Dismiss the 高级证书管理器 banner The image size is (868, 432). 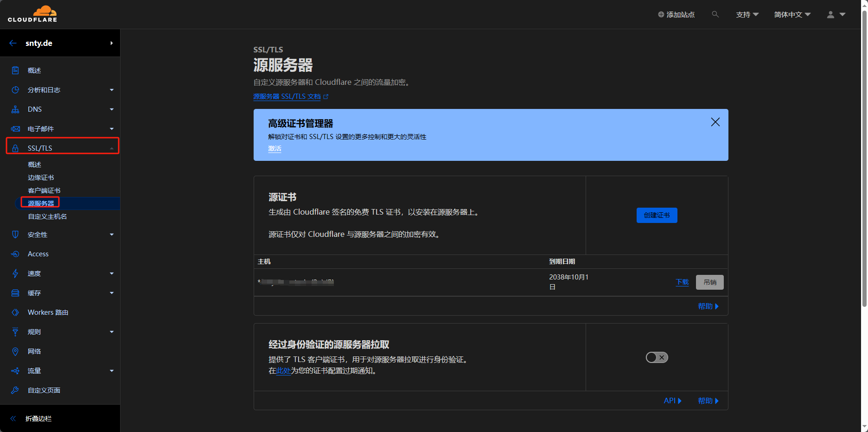[x=715, y=122]
